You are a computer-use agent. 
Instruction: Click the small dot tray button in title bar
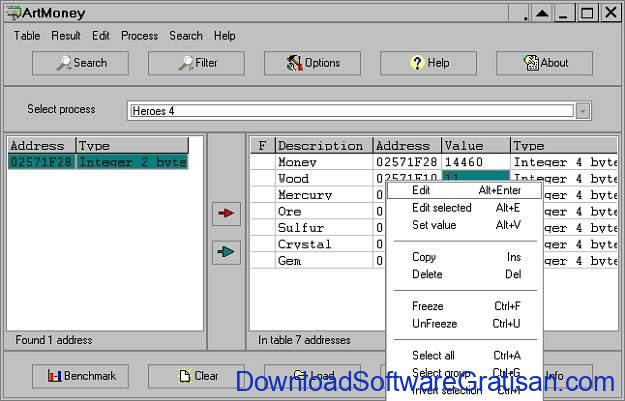(x=521, y=14)
